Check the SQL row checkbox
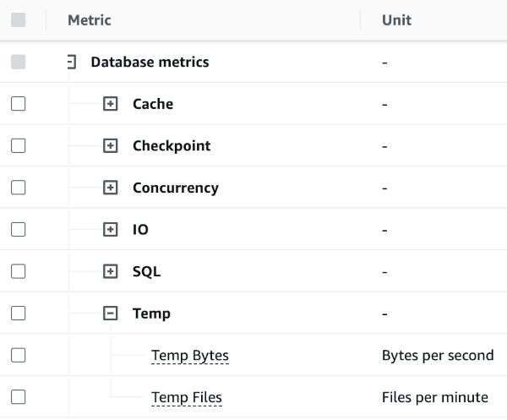The width and height of the screenshot is (507, 420). tap(18, 271)
